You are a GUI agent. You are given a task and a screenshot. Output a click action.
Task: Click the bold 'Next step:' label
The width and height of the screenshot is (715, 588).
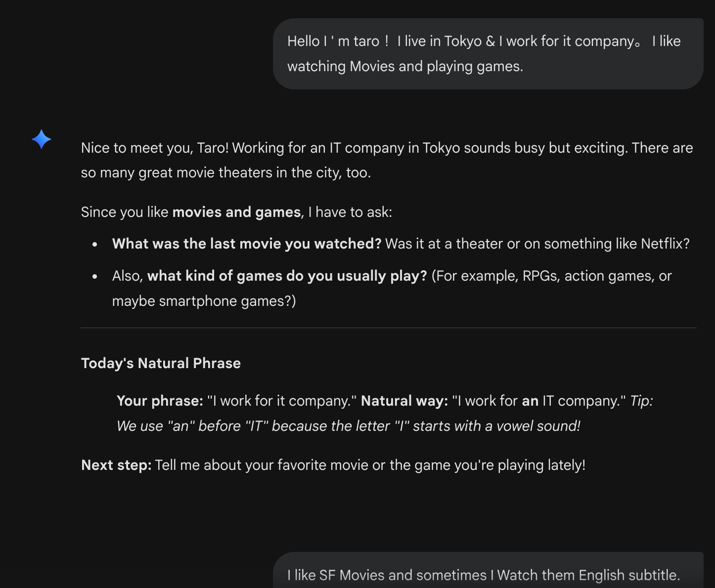point(116,465)
